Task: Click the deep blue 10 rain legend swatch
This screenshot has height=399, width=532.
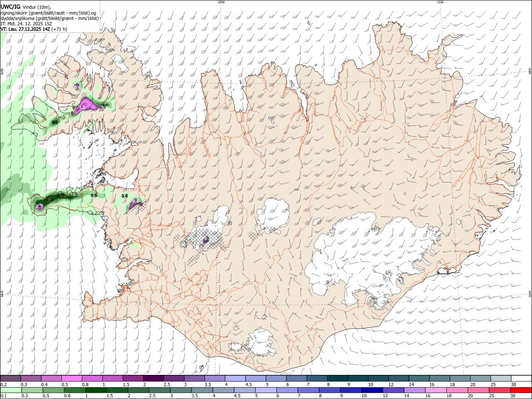Action: (372, 390)
